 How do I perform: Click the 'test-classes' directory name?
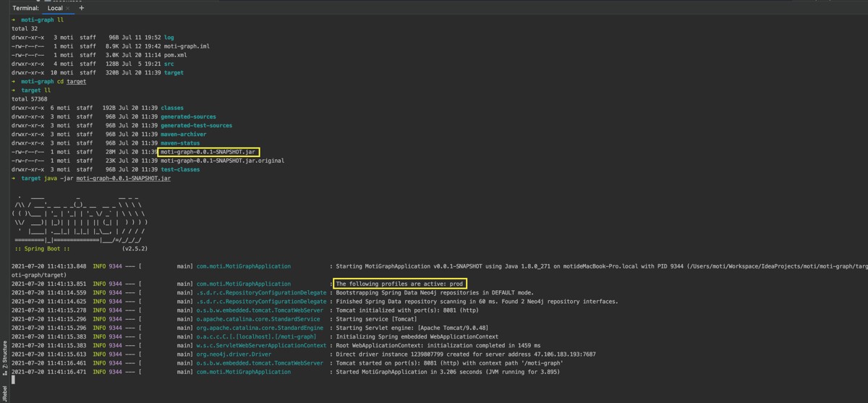180,169
